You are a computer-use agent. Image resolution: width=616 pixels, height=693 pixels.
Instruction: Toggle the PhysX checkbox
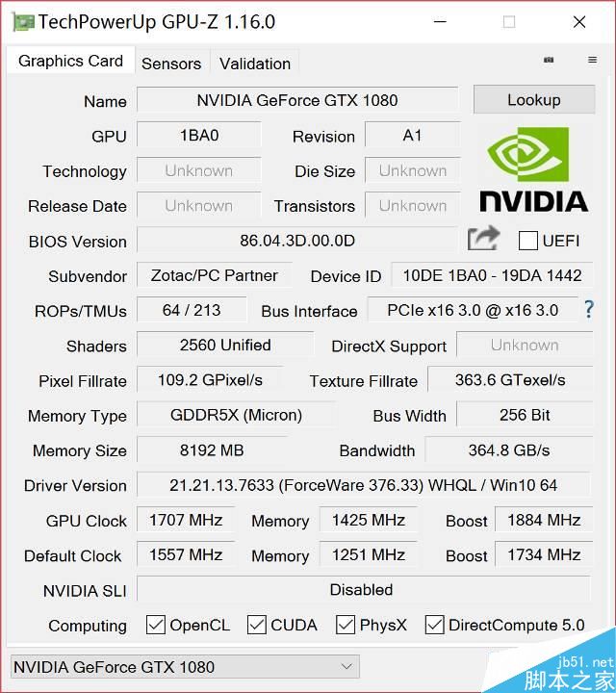pos(346,625)
